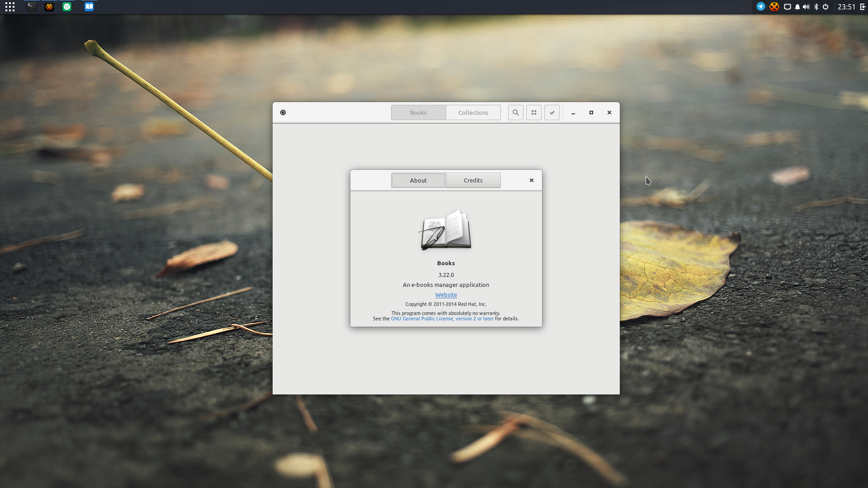This screenshot has width=868, height=488.
Task: Open the power menu indicator
Action: tap(826, 7)
